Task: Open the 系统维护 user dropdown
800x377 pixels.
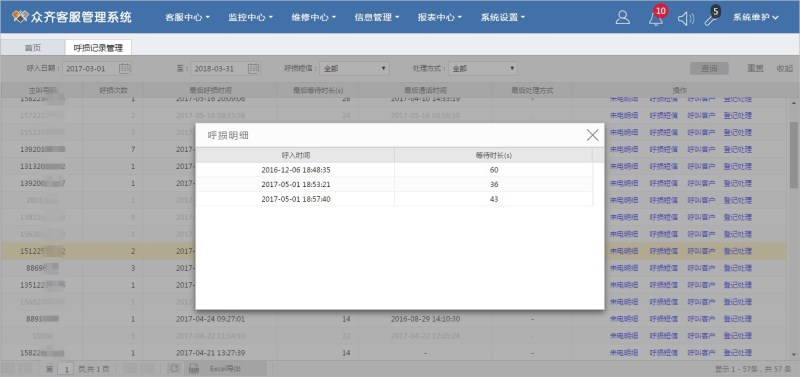Action: point(756,17)
